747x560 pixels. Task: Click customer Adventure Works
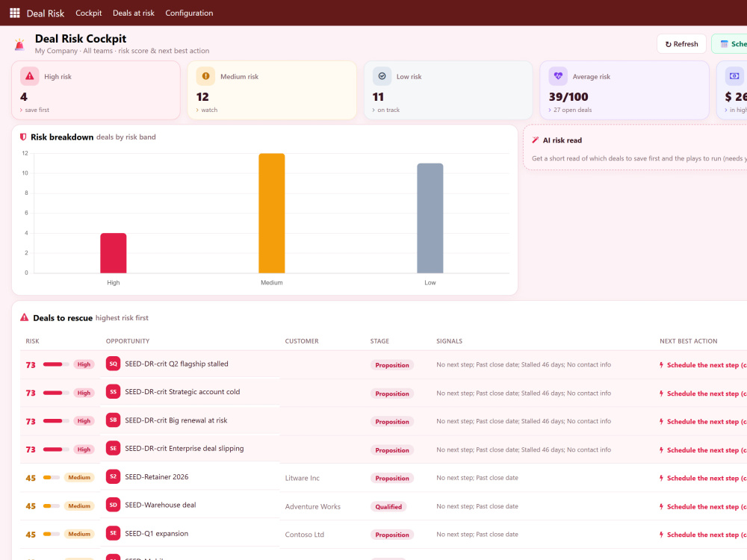click(312, 507)
